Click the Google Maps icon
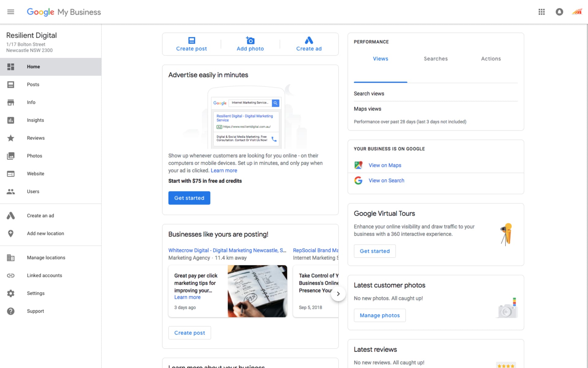Image resolution: width=588 pixels, height=368 pixels. 358,165
